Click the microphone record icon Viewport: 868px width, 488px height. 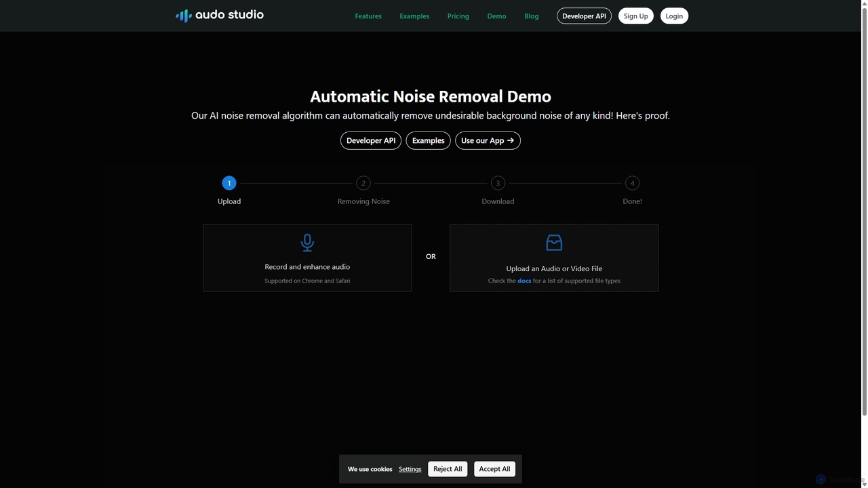coord(307,243)
